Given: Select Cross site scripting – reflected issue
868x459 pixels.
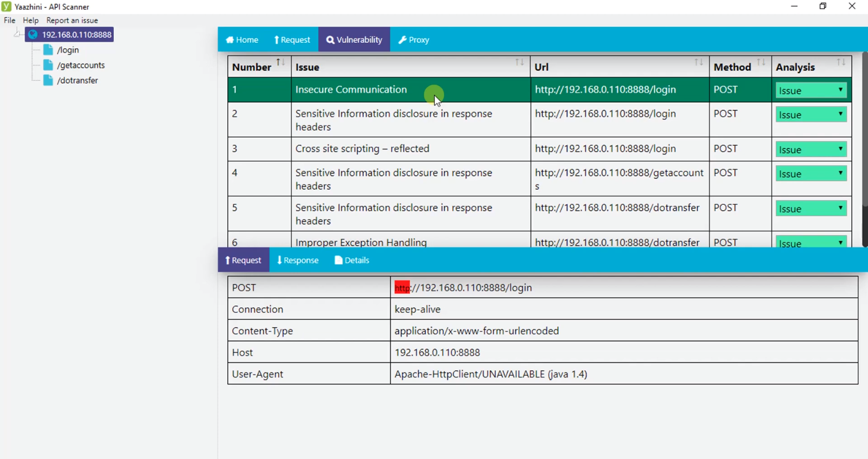Looking at the screenshot, I should [362, 148].
